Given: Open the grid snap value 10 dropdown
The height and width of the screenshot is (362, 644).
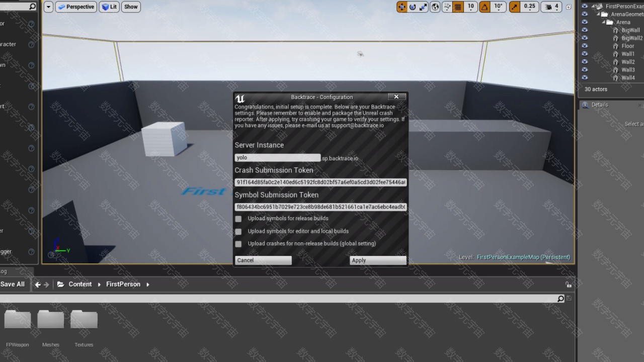Looking at the screenshot, I should click(x=470, y=7).
